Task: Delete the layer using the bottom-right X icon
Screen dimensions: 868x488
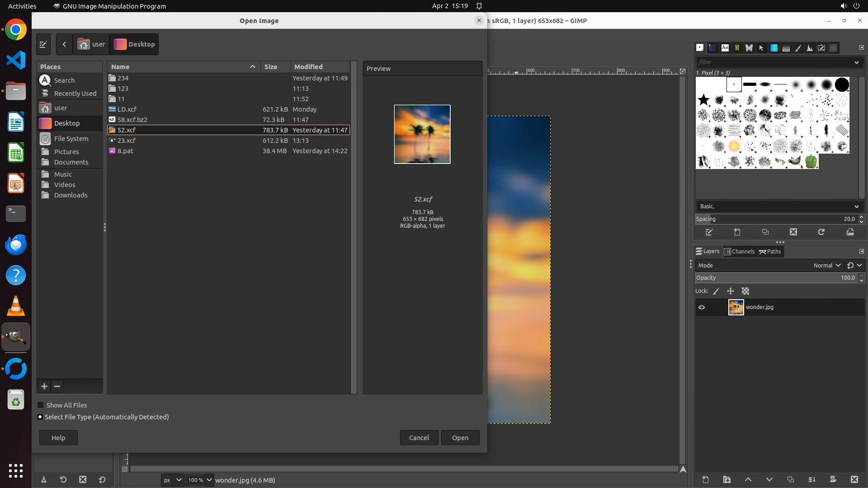Action: [854, 480]
